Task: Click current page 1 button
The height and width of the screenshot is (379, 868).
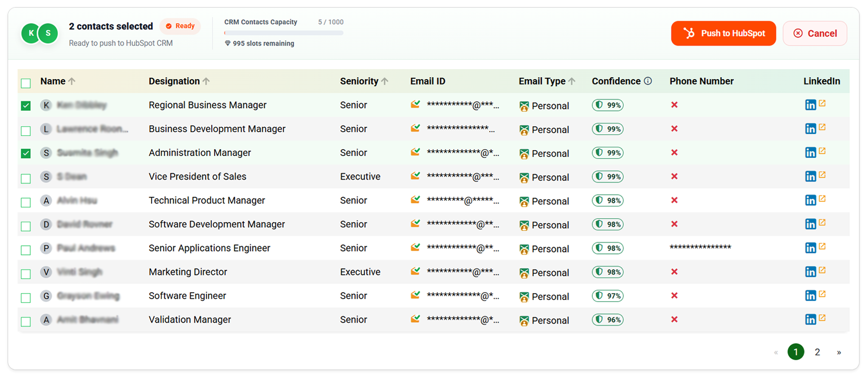Action: coord(796,352)
